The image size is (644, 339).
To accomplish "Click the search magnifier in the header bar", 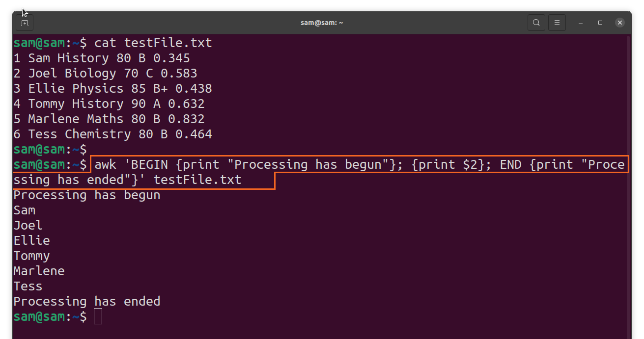I will (536, 22).
